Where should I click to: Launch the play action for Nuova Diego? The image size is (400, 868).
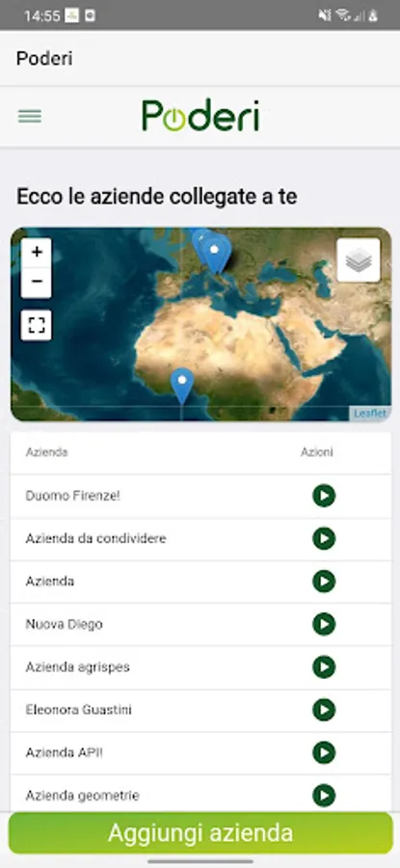coord(324,624)
